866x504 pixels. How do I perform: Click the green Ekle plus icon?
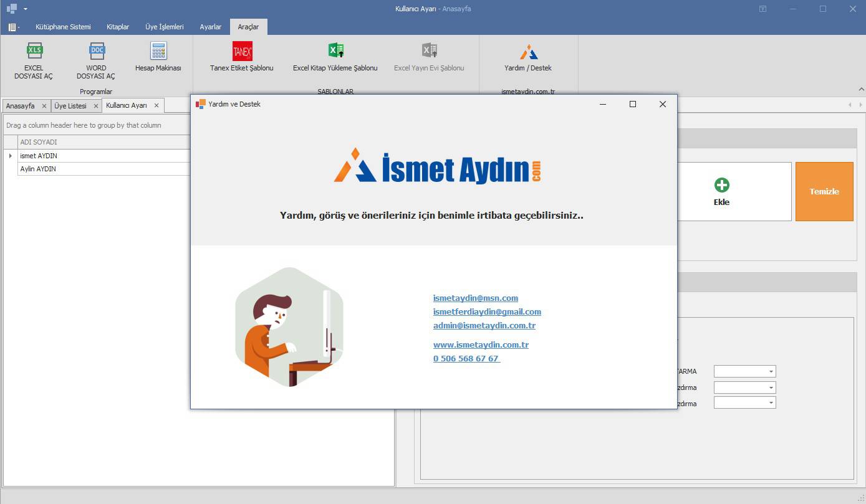[x=721, y=185]
